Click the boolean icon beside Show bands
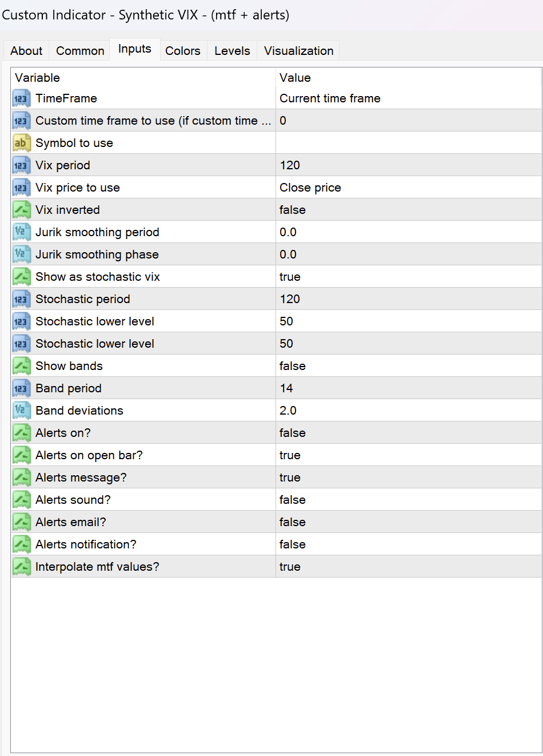 pos(21,366)
